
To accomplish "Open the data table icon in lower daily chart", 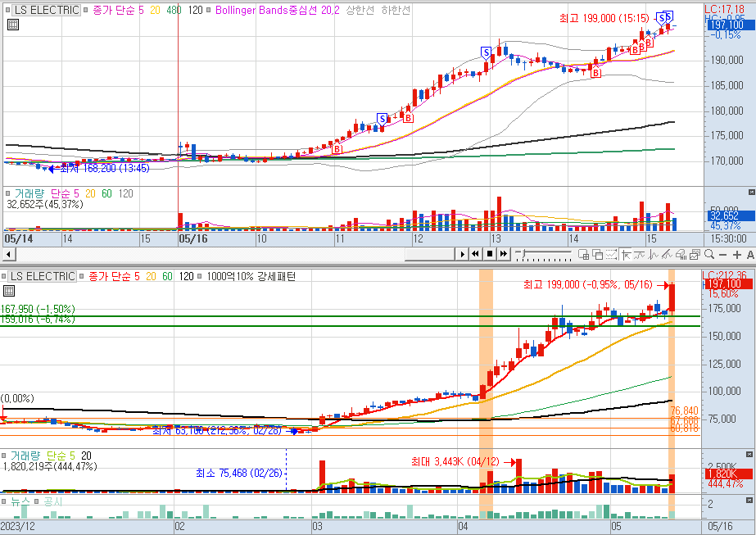I will click(9, 291).
